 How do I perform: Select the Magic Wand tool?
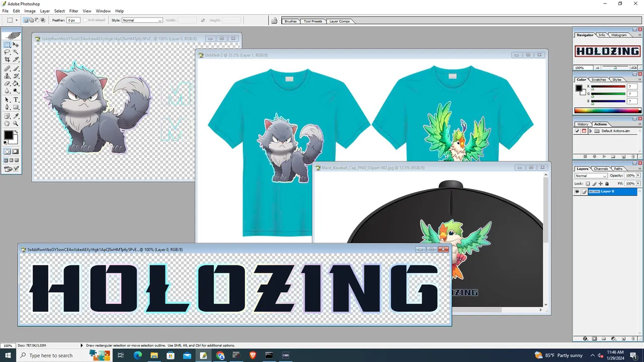(16, 52)
